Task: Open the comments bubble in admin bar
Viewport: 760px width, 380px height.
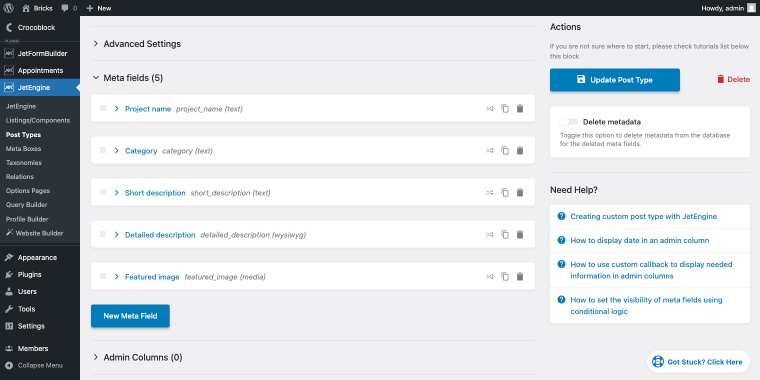Action: click(x=69, y=8)
